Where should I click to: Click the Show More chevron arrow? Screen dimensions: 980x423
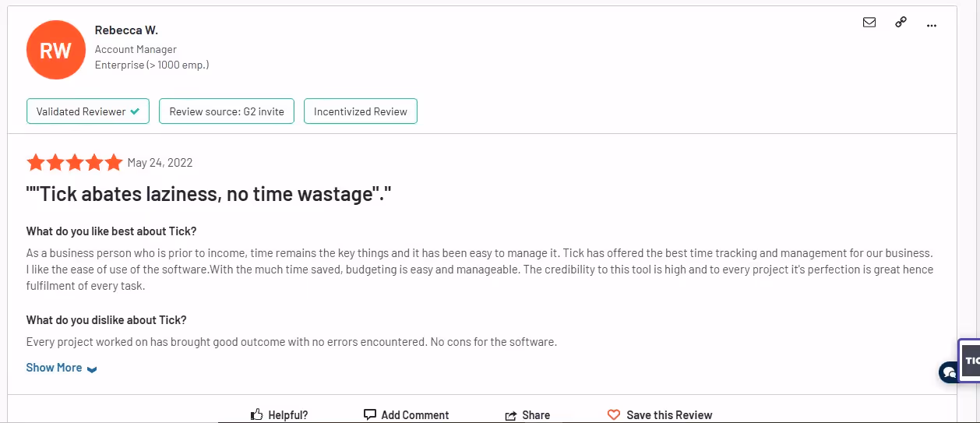click(92, 369)
